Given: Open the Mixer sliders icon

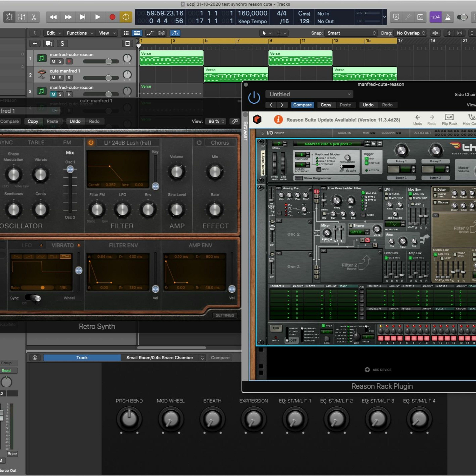Looking at the screenshot, I should click(x=21, y=17).
